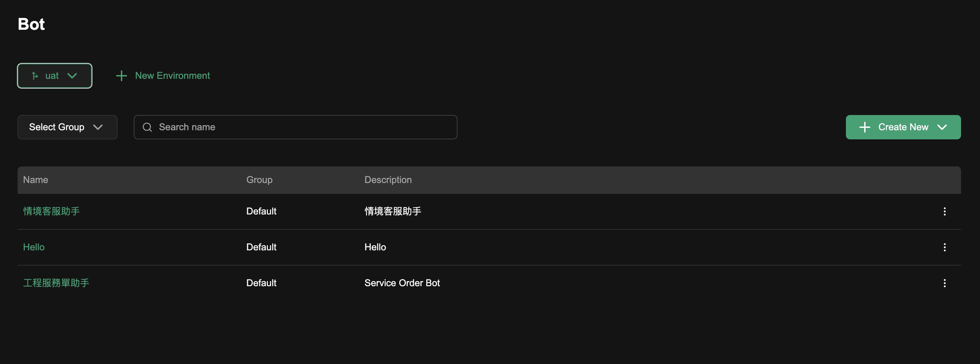Click the Description column header
The height and width of the screenshot is (364, 980).
click(x=388, y=180)
